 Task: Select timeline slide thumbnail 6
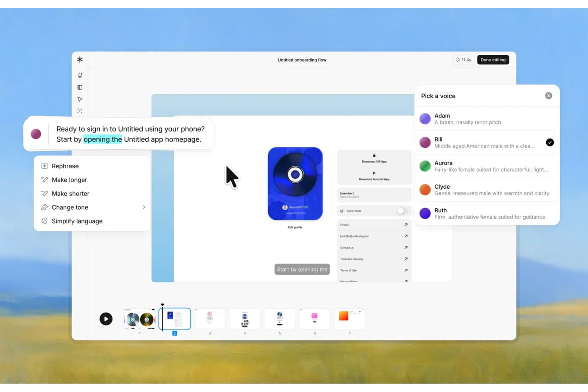pyautogui.click(x=315, y=319)
